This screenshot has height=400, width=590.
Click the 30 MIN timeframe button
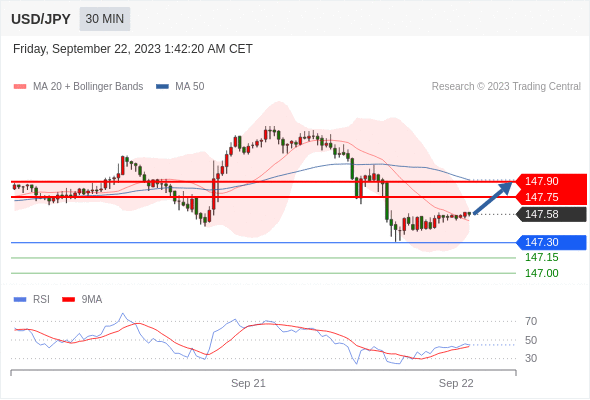[x=105, y=19]
